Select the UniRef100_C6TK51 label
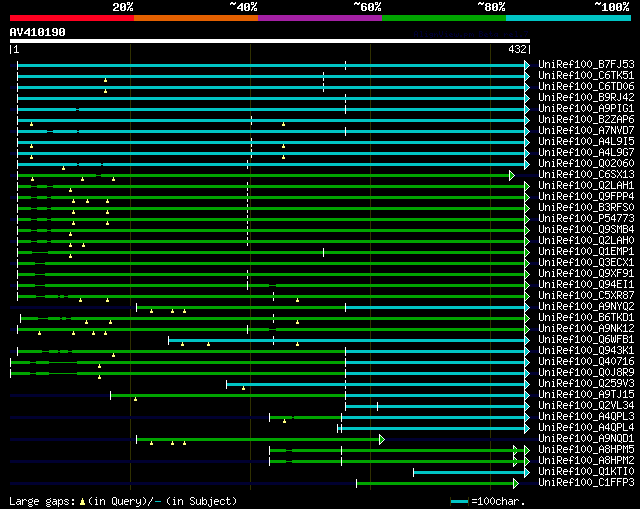 point(586,76)
